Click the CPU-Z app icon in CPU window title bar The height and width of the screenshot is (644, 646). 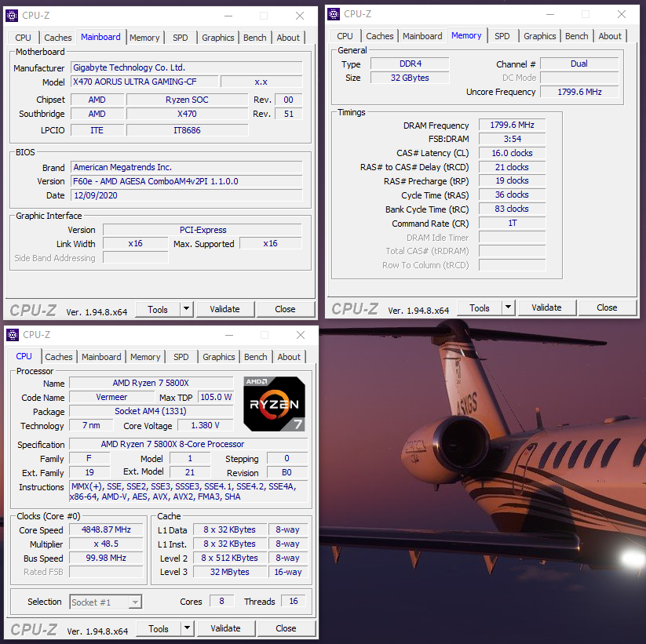[13, 335]
